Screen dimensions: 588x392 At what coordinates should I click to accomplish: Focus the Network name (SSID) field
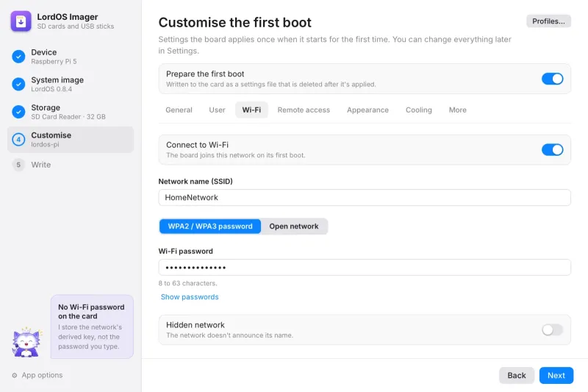tap(365, 198)
